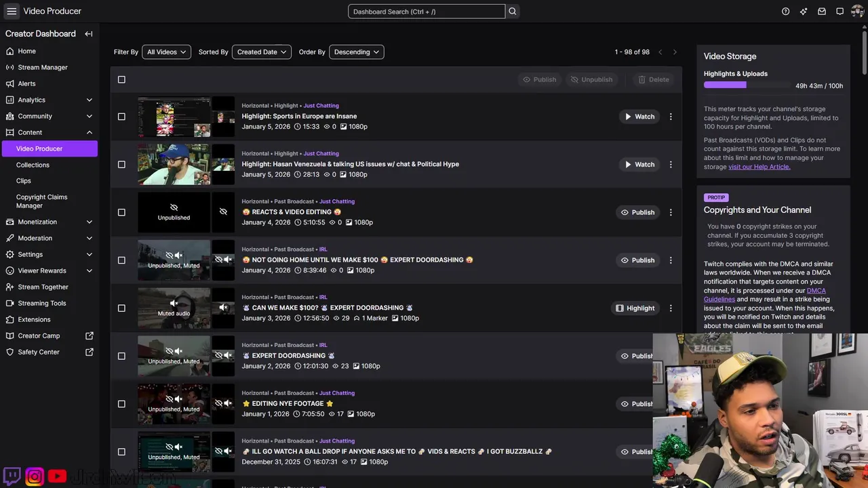Viewport: 868px width, 488px height.
Task: Open more options for REACTS & VIDEO EDITING
Action: (671, 212)
